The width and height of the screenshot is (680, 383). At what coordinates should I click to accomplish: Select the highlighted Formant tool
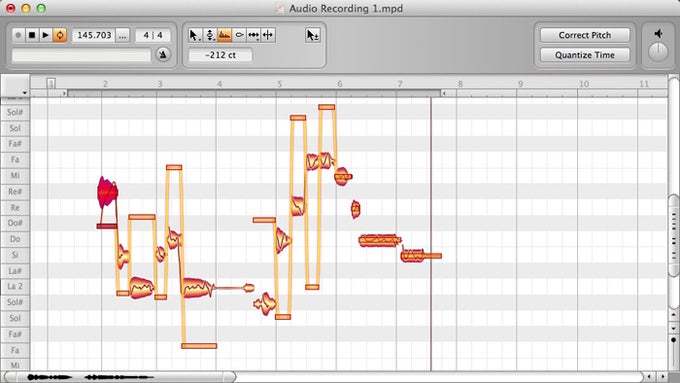(225, 35)
